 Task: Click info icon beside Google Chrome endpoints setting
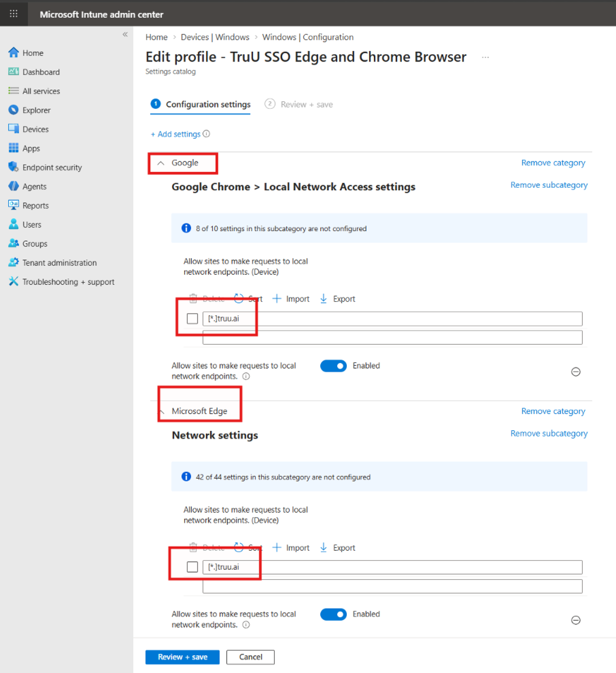pyautogui.click(x=246, y=376)
